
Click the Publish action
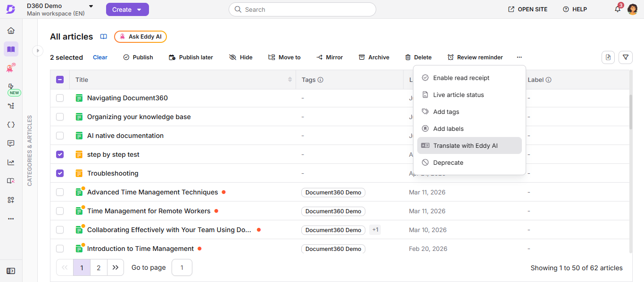[x=138, y=57]
